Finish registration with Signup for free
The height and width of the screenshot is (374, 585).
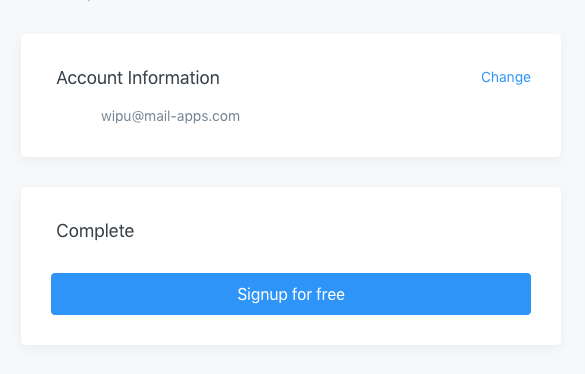pos(291,294)
